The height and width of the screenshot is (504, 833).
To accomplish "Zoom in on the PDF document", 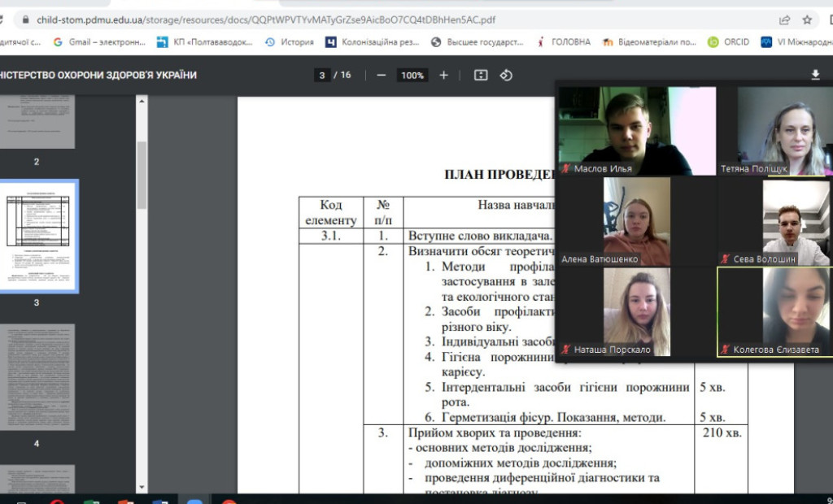I will [x=443, y=75].
